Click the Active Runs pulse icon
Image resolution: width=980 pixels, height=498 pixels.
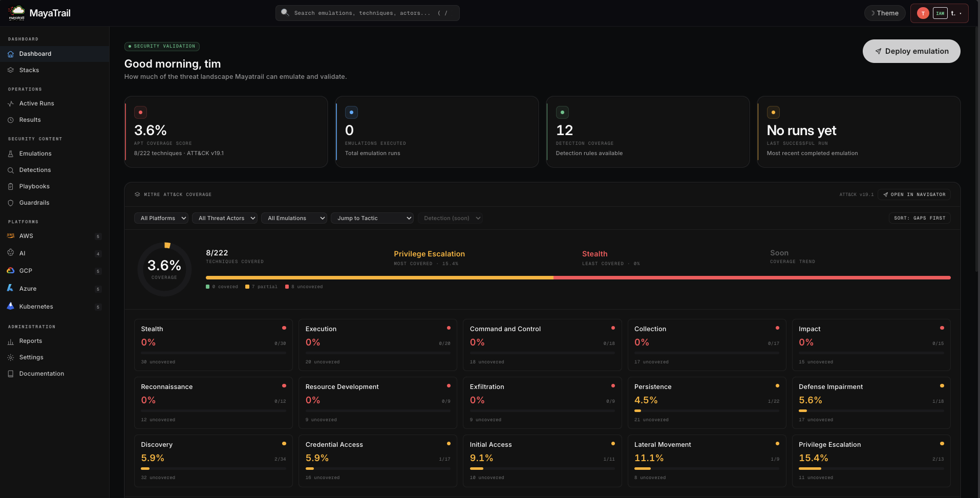pyautogui.click(x=10, y=103)
